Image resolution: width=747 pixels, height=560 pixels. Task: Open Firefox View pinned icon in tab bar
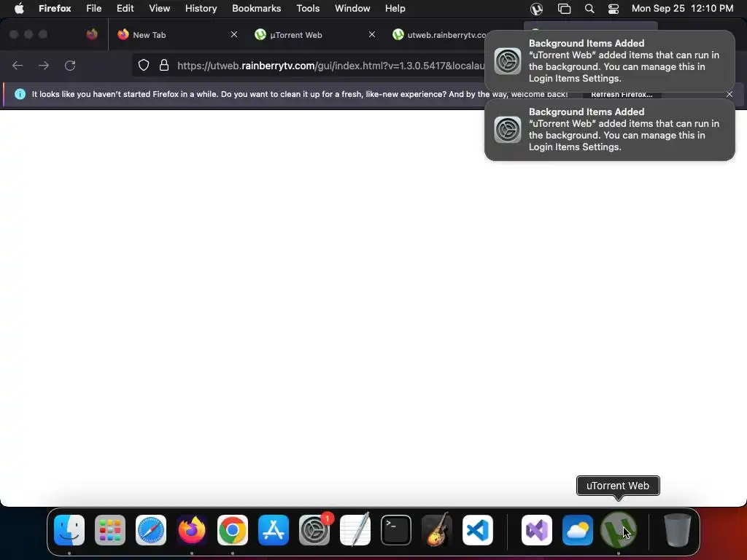(92, 34)
